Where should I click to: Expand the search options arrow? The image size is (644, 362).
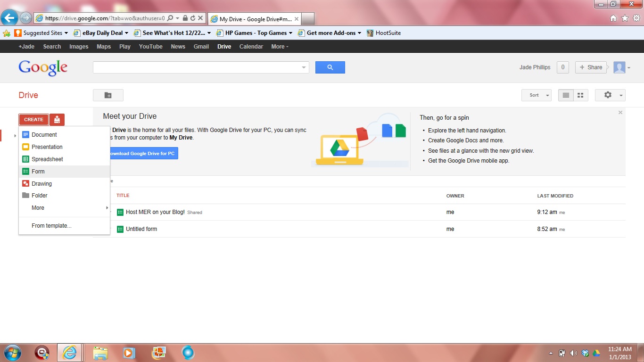(304, 68)
